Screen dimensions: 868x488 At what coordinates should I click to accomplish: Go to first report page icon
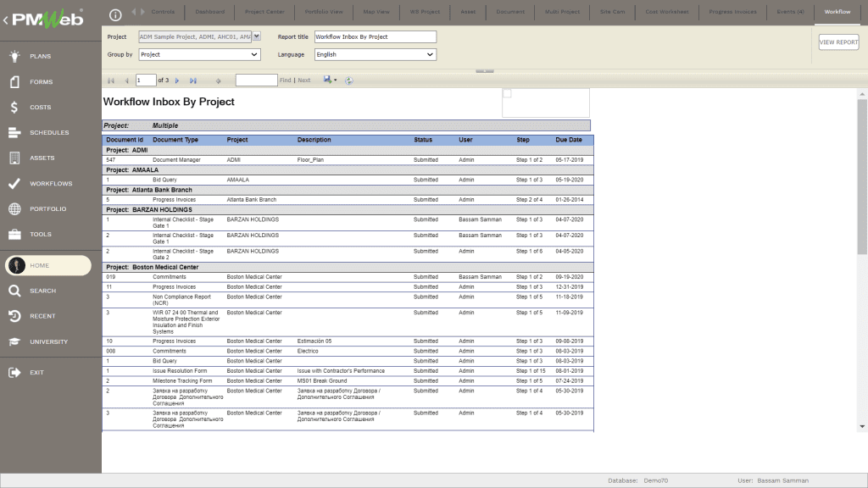[111, 80]
